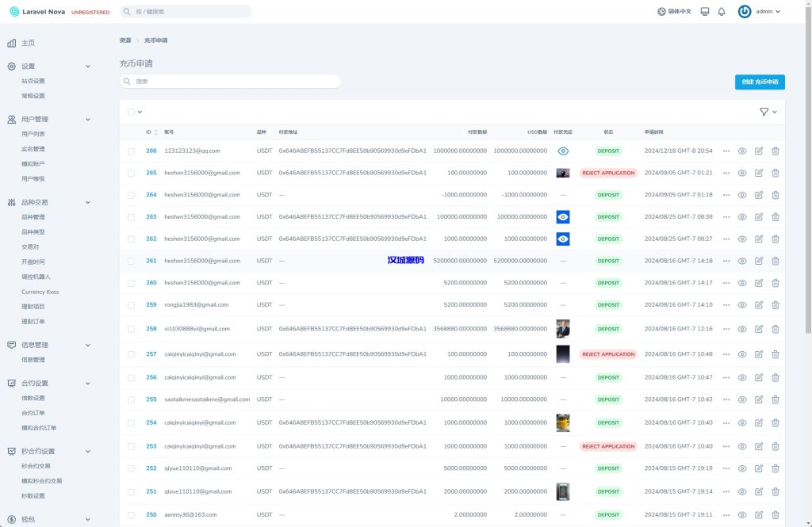Viewport: 812px width, 527px height.
Task: Open 用户列表 in the sidebar
Action: pyautogui.click(x=33, y=134)
